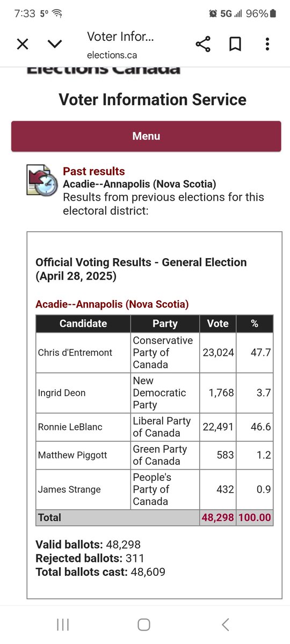Select the Party column header
The width and height of the screenshot is (290, 644).
coord(165,324)
